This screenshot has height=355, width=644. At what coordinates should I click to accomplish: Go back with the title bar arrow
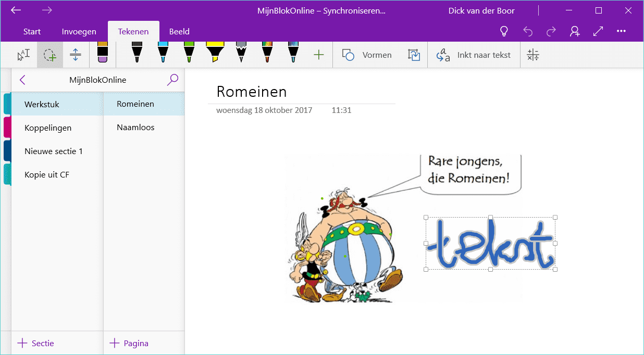point(16,10)
